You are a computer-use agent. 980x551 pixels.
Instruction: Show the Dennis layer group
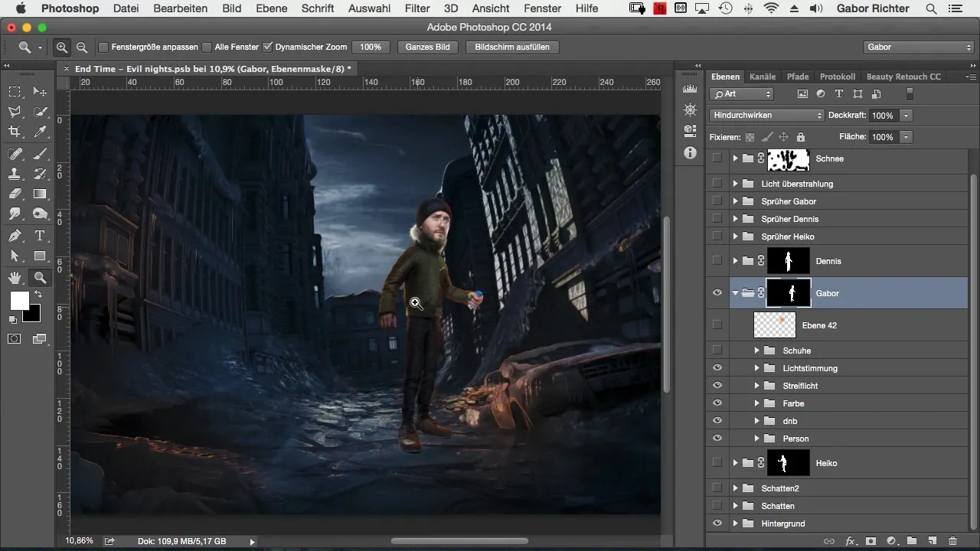coord(717,261)
